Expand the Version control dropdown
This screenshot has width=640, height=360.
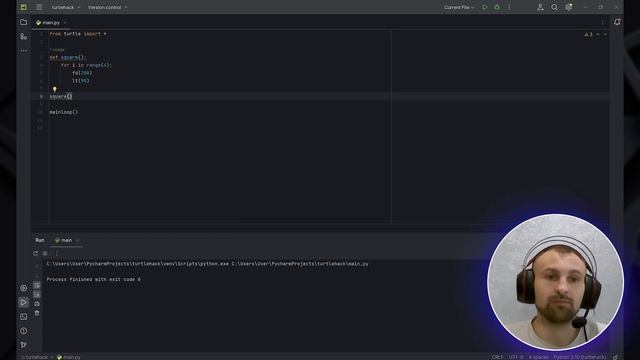107,7
